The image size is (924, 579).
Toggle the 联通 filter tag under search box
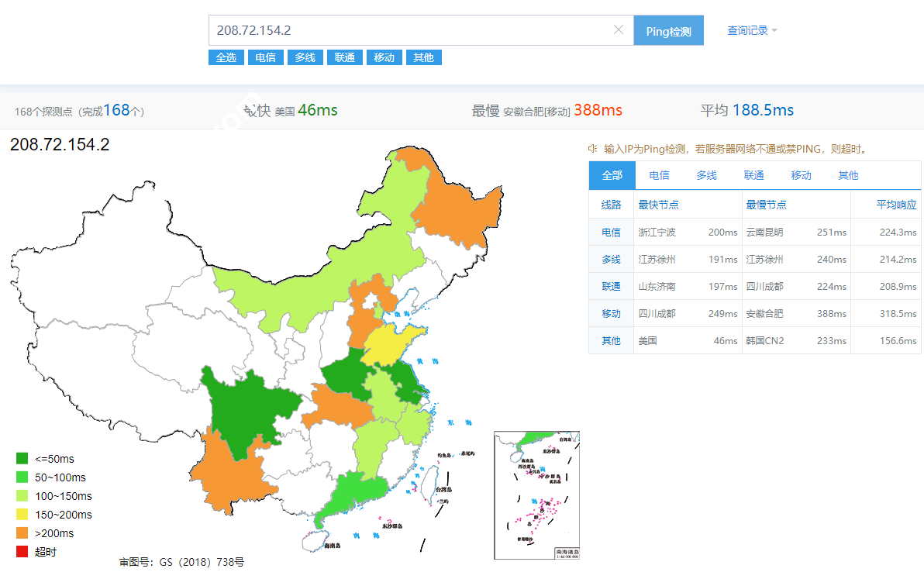pyautogui.click(x=345, y=57)
